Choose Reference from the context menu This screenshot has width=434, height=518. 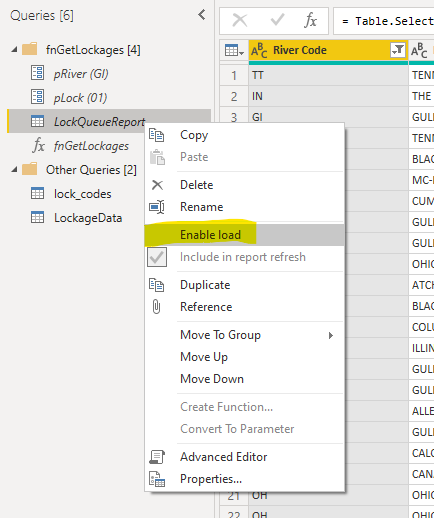coord(244,307)
